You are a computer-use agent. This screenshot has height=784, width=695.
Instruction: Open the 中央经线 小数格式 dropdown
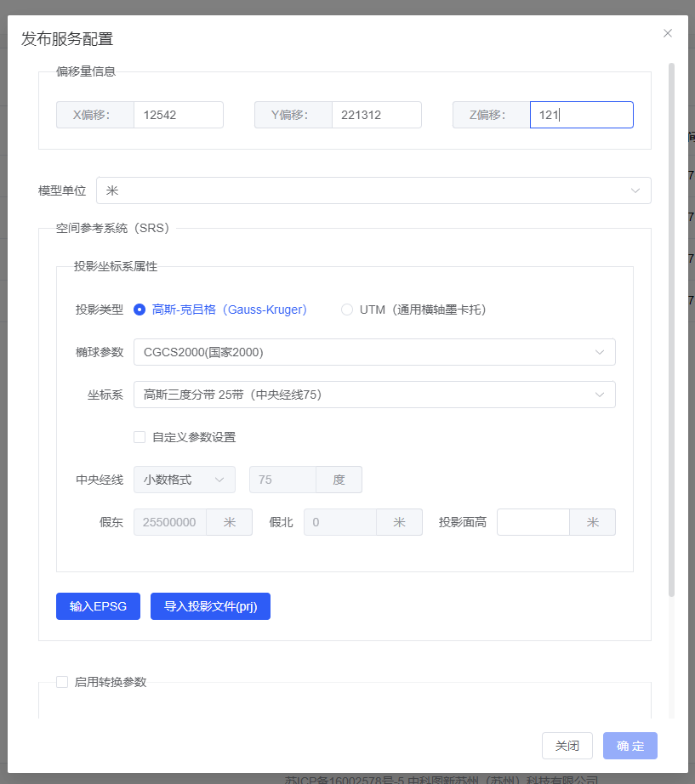click(x=185, y=480)
